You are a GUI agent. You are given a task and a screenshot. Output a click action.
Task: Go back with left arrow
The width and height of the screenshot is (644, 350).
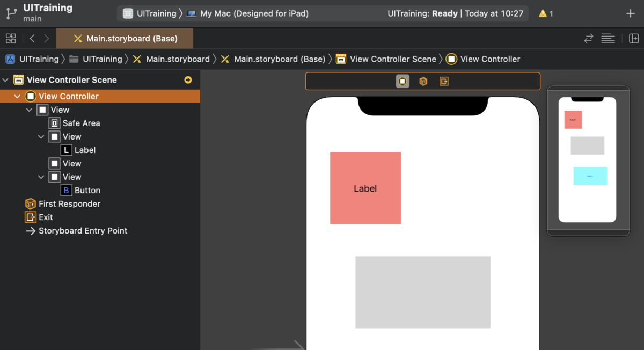[32, 39]
